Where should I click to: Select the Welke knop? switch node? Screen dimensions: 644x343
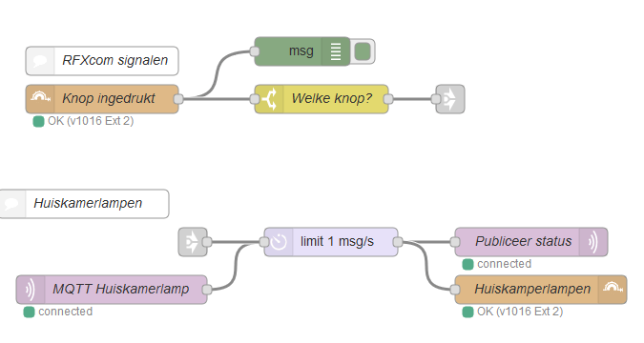322,99
